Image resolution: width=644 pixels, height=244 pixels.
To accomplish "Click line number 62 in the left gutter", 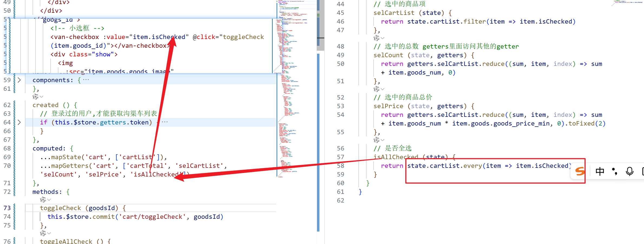I will [x=7, y=105].
